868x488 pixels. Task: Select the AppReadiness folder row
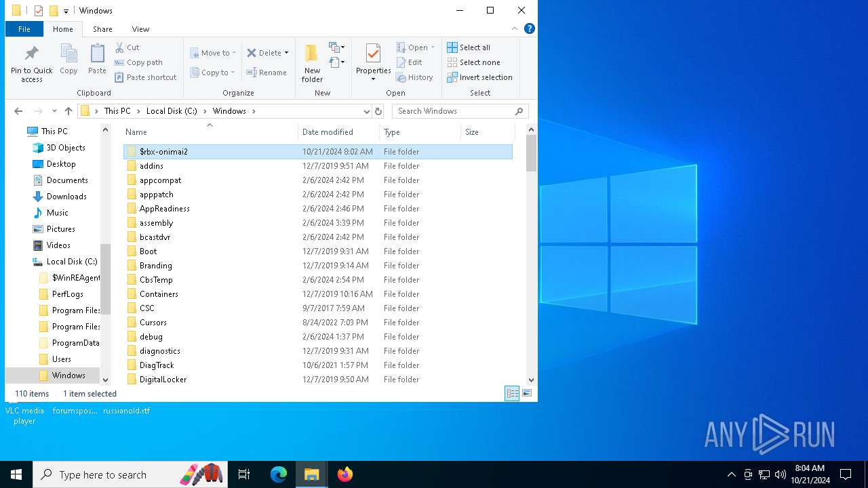coord(317,209)
